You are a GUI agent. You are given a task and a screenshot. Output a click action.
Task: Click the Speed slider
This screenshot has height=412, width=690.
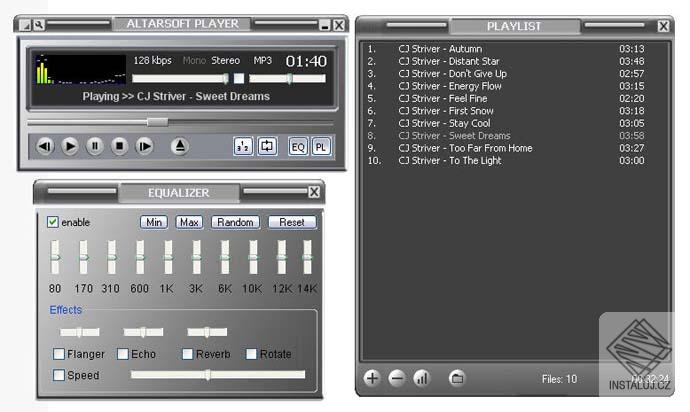218,375
